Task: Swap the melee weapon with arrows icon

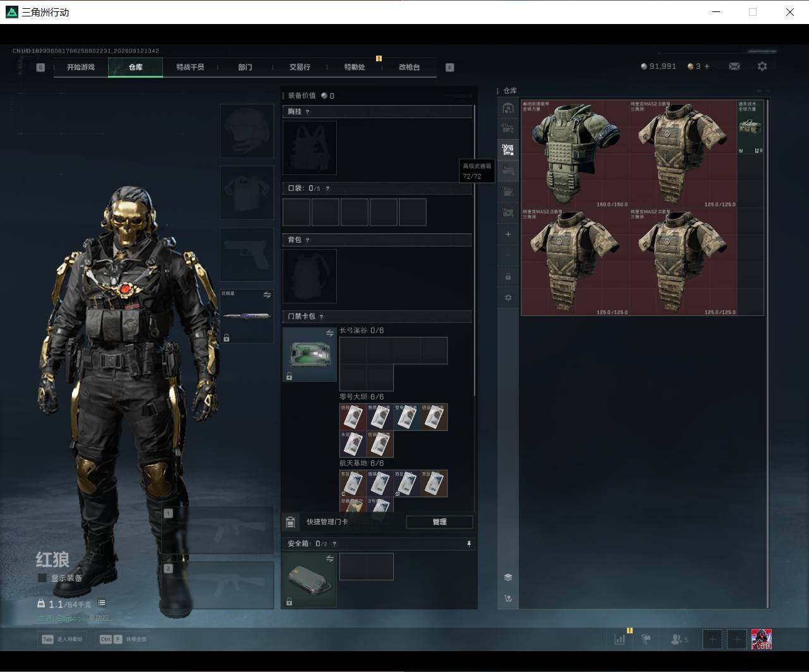Action: point(267,295)
